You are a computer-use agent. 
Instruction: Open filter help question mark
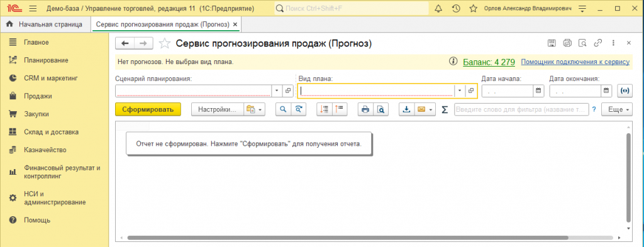tap(594, 109)
